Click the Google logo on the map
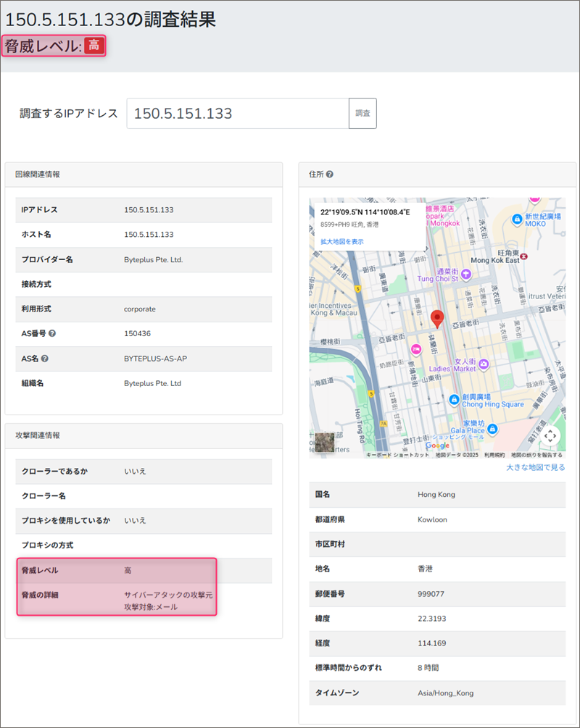This screenshot has height=728, width=580. [437, 445]
